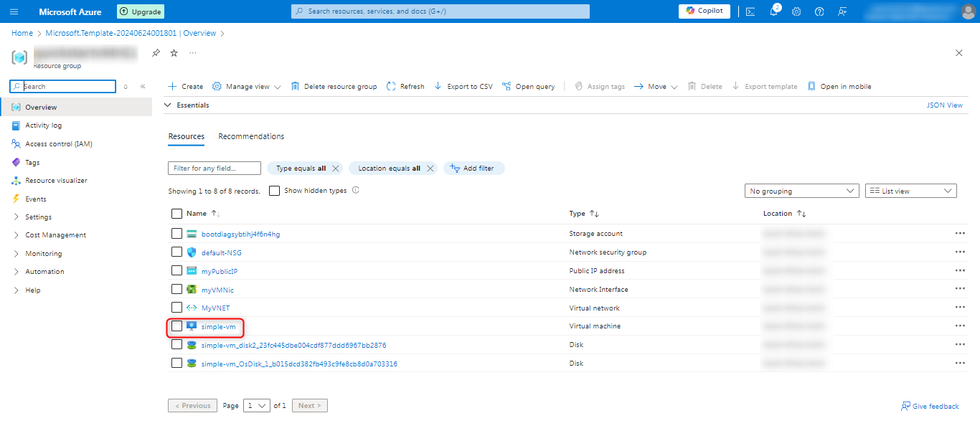Click Export to CSV
Screen dimensions: 980x441
point(463,86)
